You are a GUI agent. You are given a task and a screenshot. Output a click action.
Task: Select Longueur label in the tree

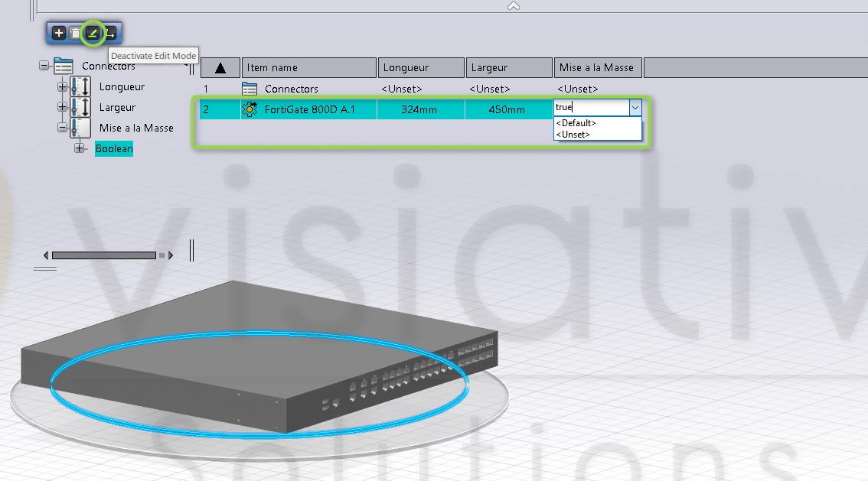click(x=122, y=87)
